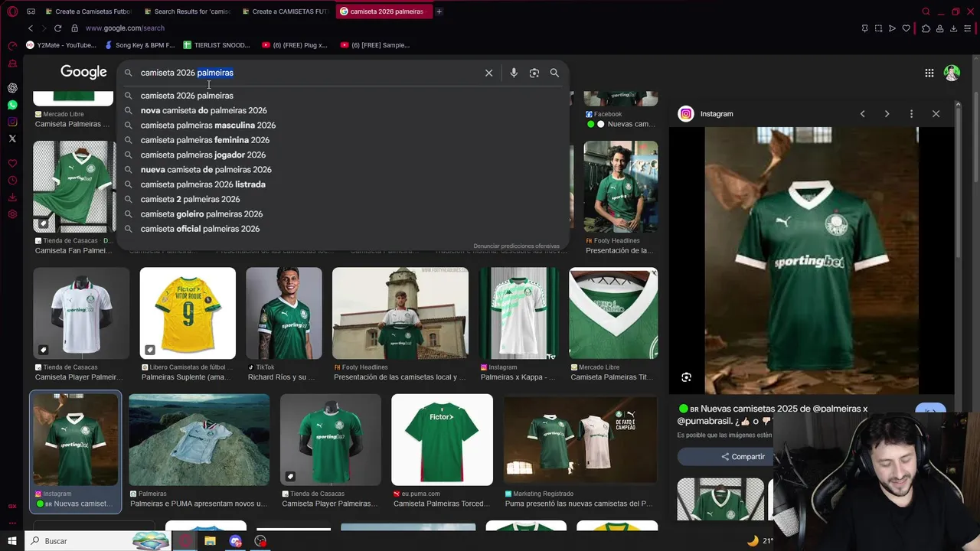Switch to Search Results tab
This screenshot has width=980, height=551.
coord(186,11)
